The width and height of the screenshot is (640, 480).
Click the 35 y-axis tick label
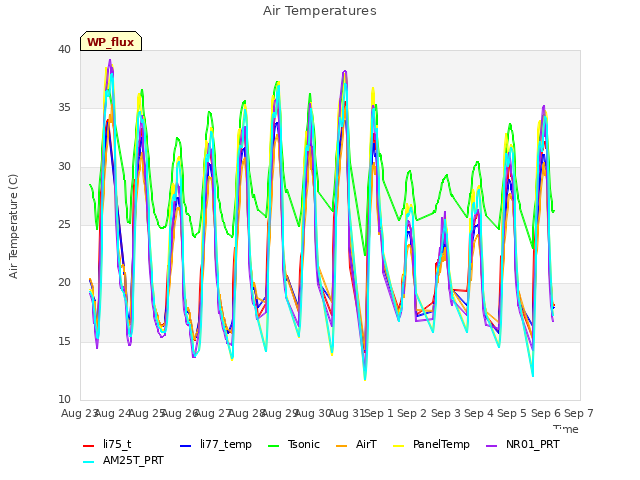64,108
